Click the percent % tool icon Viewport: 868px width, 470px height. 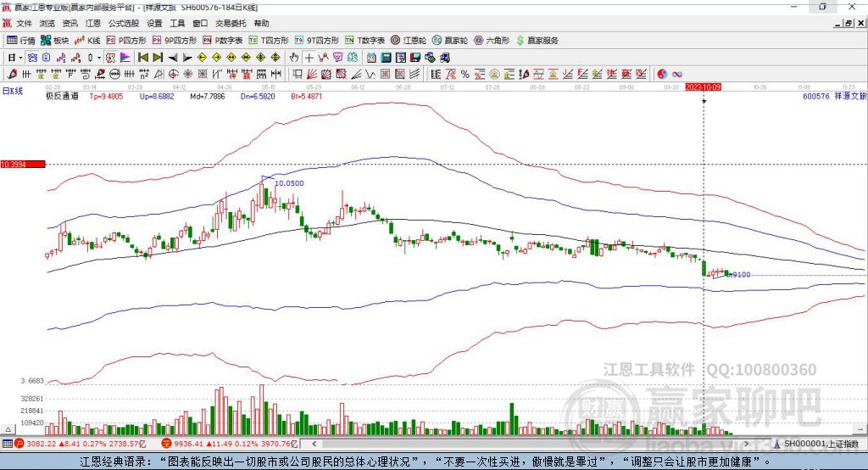point(465,75)
